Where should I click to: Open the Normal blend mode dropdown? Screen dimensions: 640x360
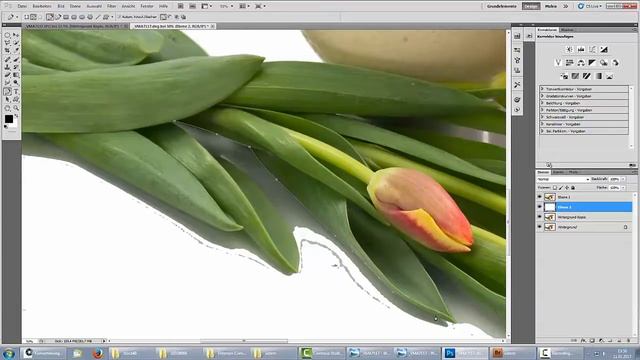tap(563, 179)
